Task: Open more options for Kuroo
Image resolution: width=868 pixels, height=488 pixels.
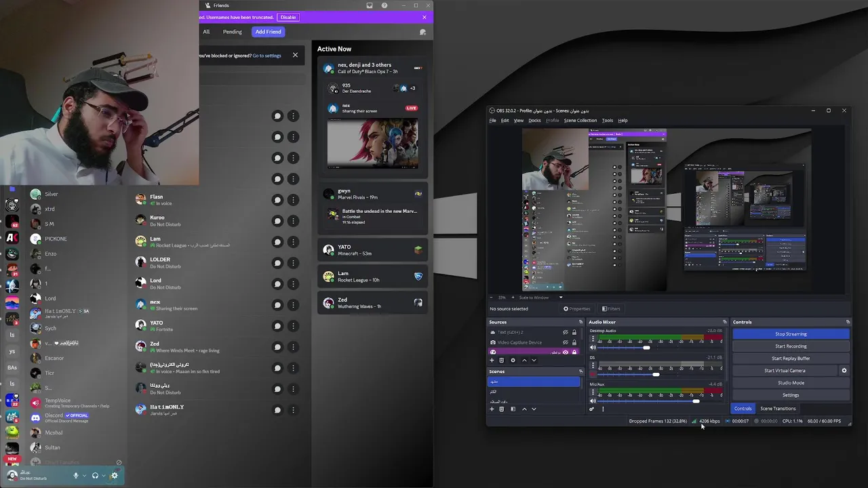Action: [293, 221]
